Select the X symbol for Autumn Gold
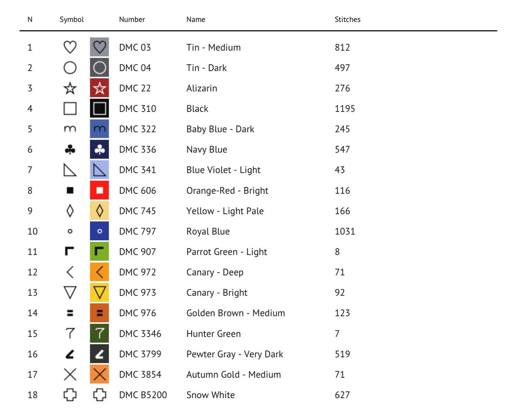Screen dimensions: 519x420 70,374
